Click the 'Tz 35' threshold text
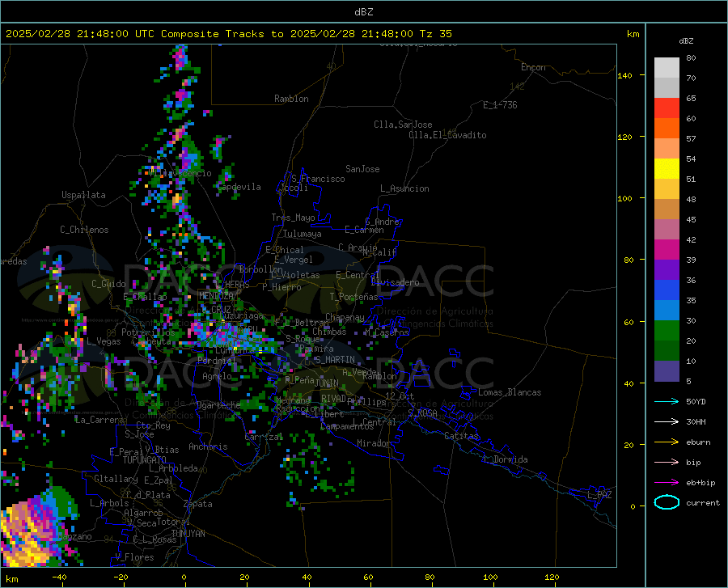 tap(435, 34)
